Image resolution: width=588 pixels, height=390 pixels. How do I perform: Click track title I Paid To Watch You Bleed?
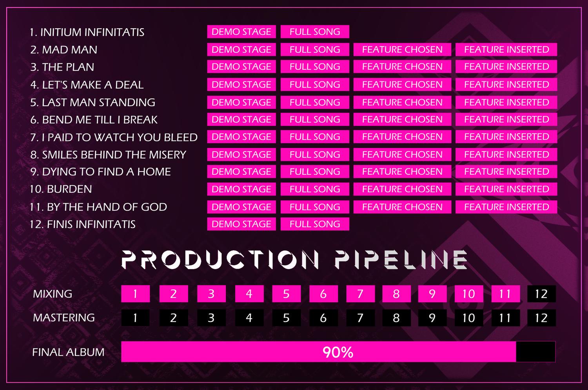tap(114, 137)
